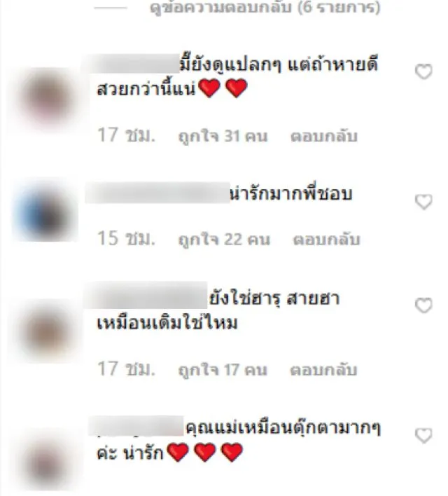View the ถูกใจ 22 คน likes list
Image resolution: width=448 pixels, height=496 pixels.
coord(224,240)
